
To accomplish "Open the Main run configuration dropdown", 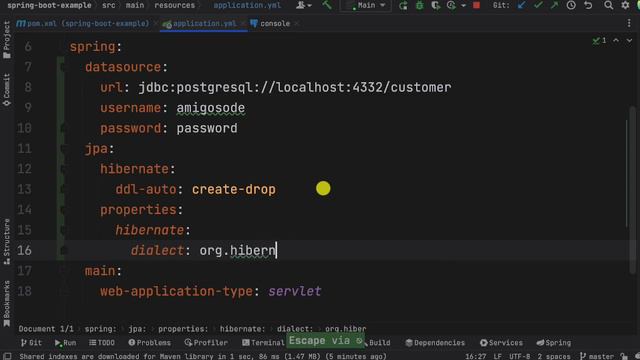I will (x=366, y=5).
